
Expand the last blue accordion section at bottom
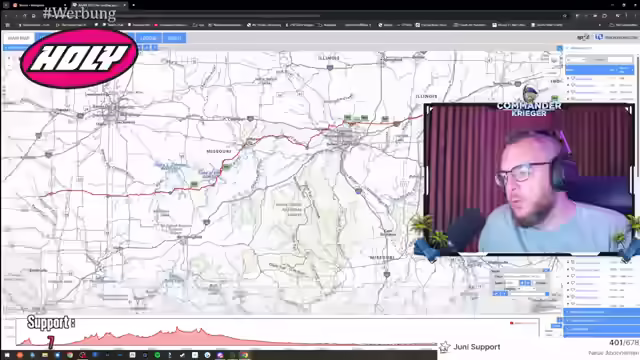click(x=602, y=329)
